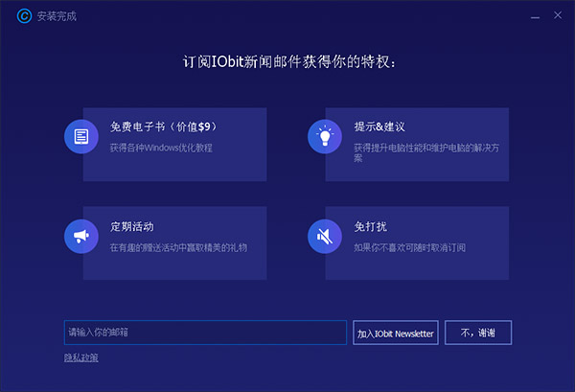Viewport: 575px width, 392px height.
Task: Click the free ebook document icon
Action: point(80,136)
